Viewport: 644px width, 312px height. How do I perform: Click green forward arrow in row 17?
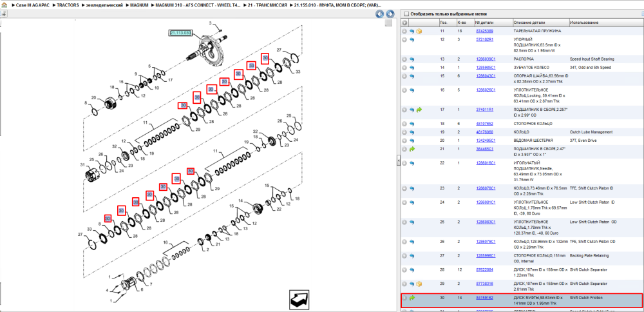tap(419, 110)
